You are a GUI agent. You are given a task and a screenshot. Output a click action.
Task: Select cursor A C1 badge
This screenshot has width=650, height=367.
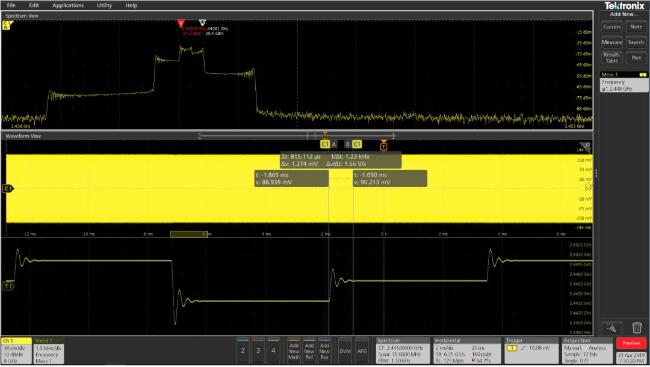click(x=325, y=144)
